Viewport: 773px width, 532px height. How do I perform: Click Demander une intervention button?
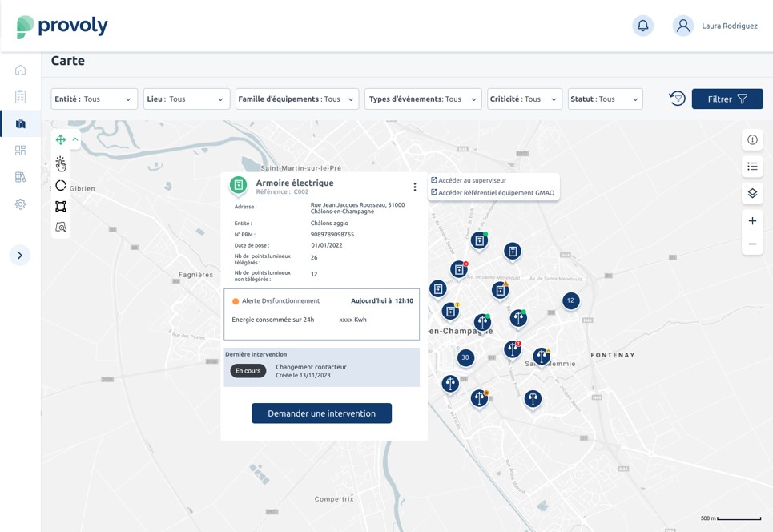tap(321, 413)
